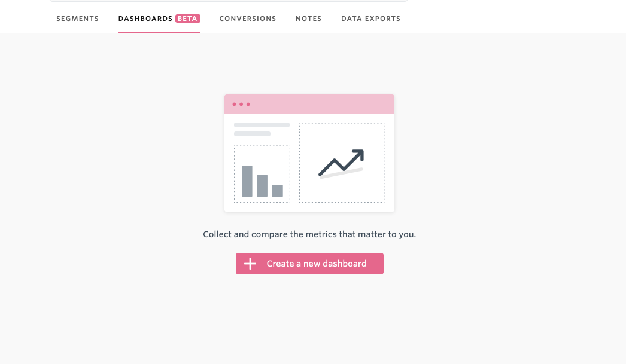Click the dotted box around the bar chart
Screen dimensions: 626x364
point(262,174)
